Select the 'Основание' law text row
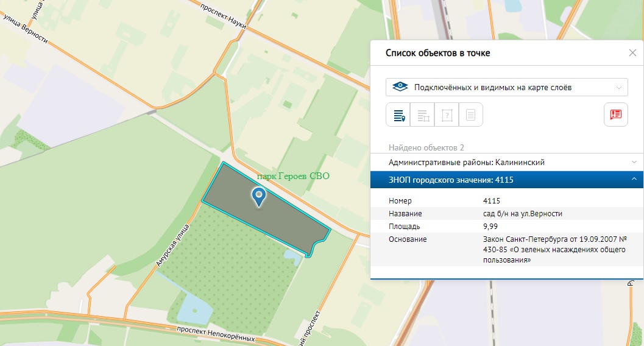Screen dimensions: 644x346 pos(506,249)
